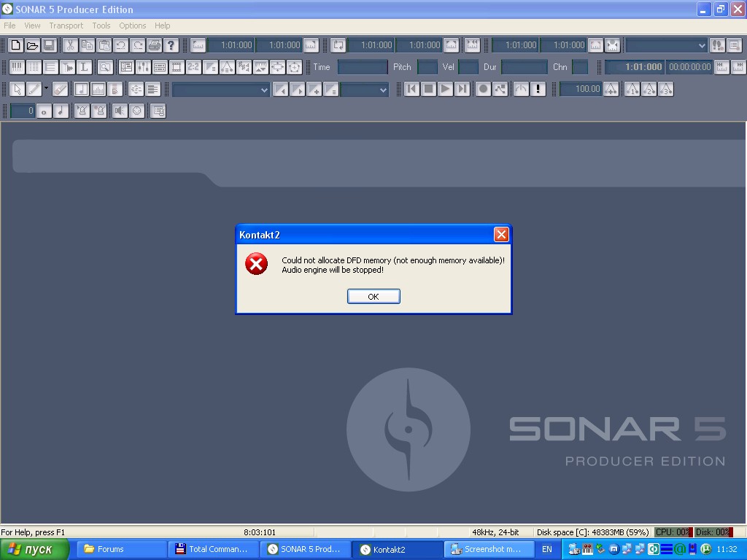Click the Step Record footprints icon
The image size is (747, 560).
click(x=718, y=45)
